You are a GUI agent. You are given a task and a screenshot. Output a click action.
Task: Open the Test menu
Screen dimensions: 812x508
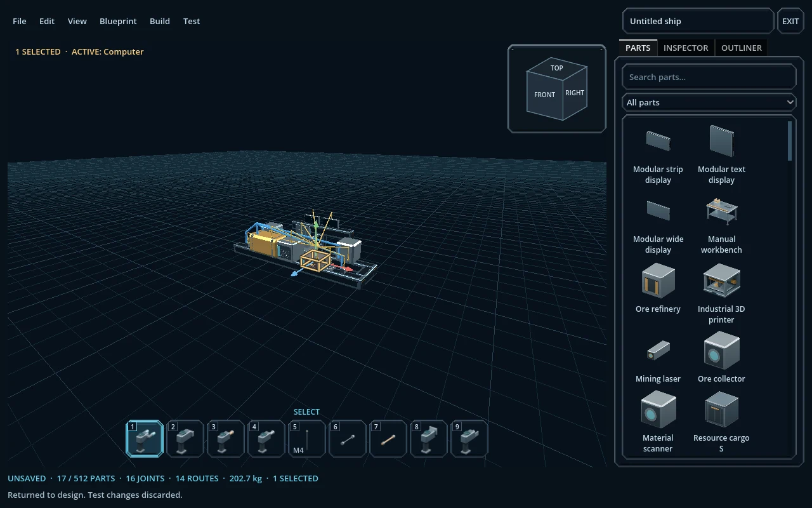(192, 21)
